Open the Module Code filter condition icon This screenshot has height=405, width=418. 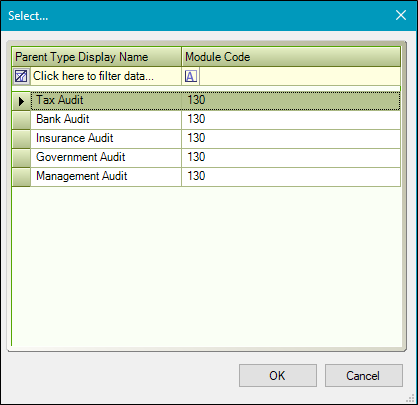pos(191,76)
